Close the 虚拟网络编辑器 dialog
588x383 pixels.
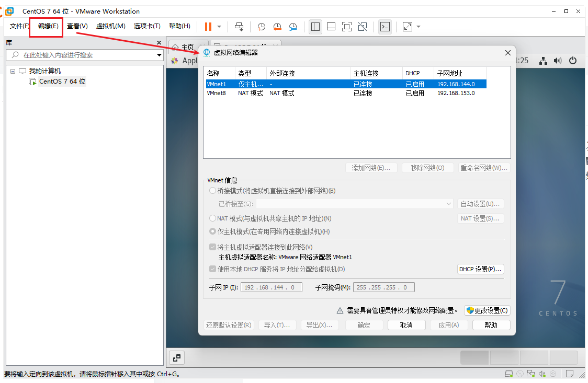(x=508, y=53)
